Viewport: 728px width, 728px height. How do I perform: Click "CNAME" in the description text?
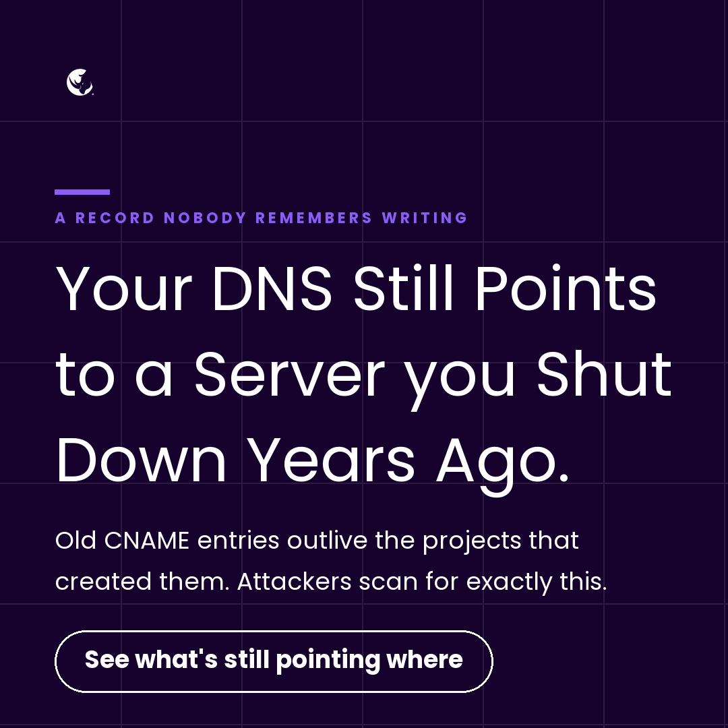point(147,541)
